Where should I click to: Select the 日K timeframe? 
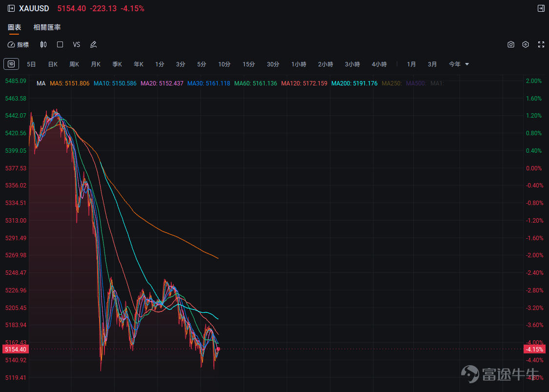[53, 64]
